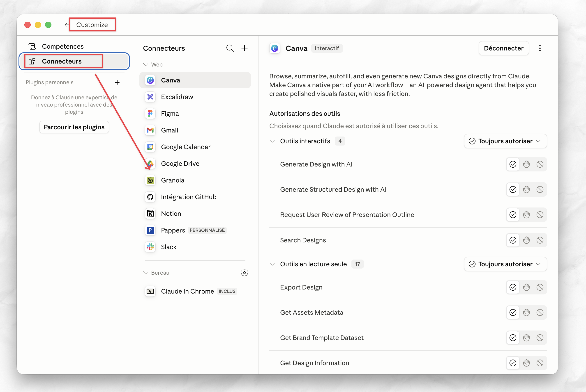This screenshot has width=586, height=392.
Task: Open the Slack connector
Action: click(x=195, y=247)
